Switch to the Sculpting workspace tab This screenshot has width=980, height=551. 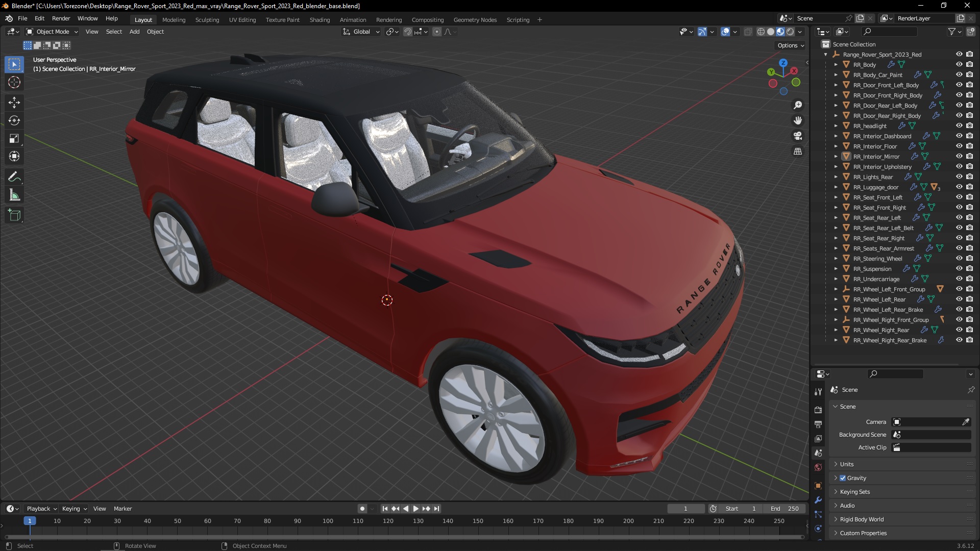tap(207, 20)
